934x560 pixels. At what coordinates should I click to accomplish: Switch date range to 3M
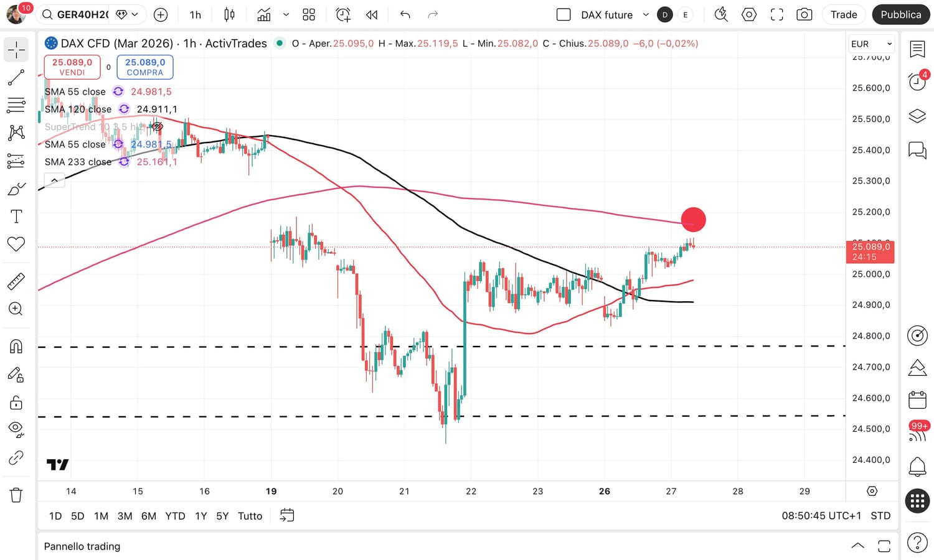125,516
